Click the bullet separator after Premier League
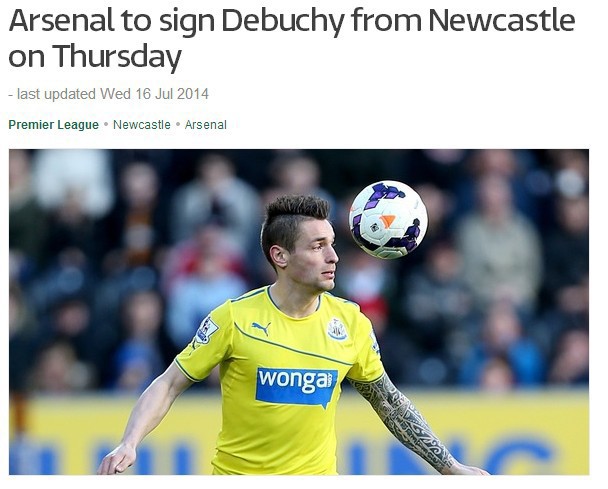The image size is (608, 489). [106, 125]
